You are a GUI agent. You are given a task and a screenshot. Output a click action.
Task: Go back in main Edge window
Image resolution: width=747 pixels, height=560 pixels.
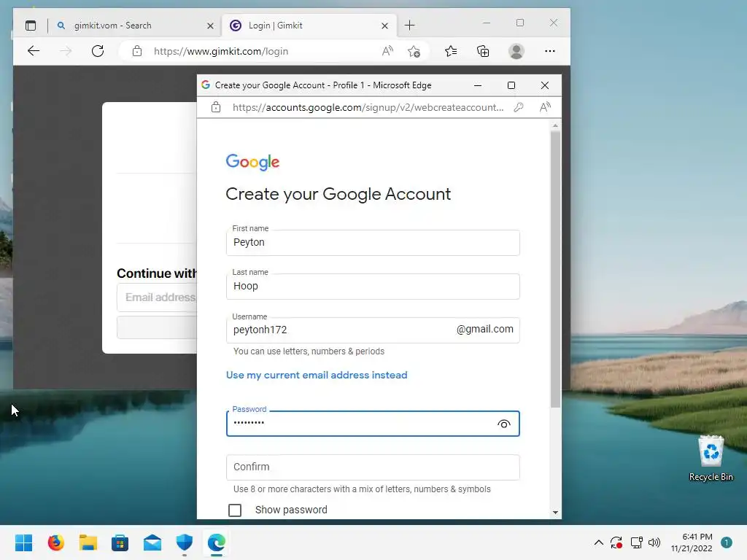(x=34, y=51)
